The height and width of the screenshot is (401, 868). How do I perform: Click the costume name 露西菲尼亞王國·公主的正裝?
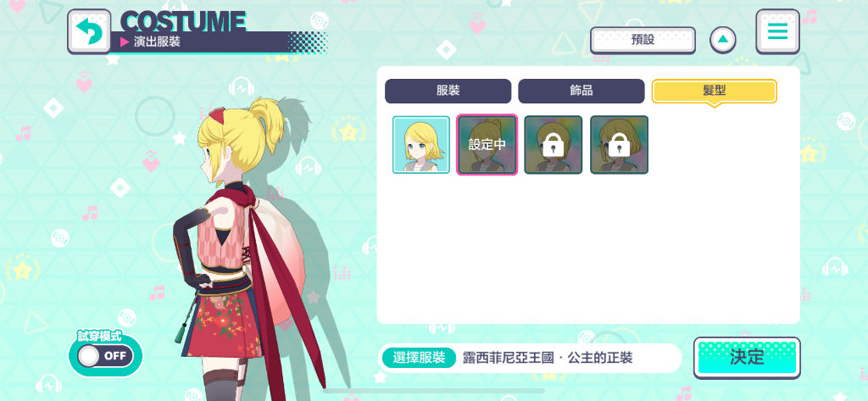(x=548, y=358)
